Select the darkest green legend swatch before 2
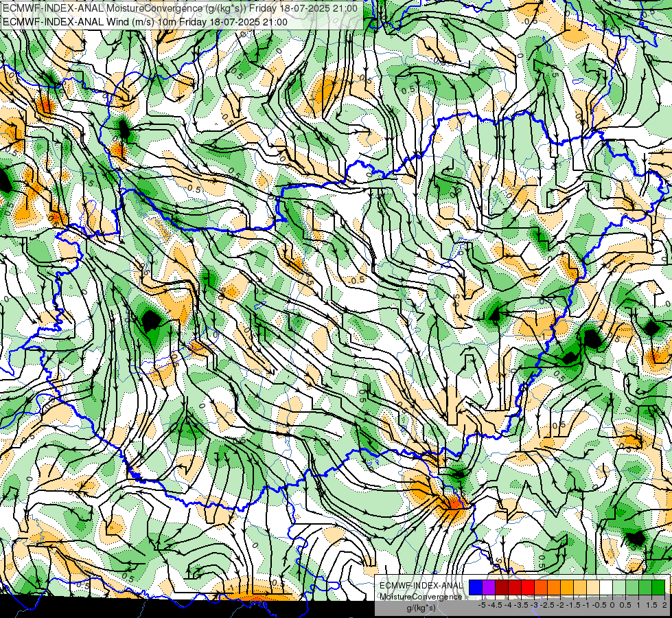 click(658, 588)
